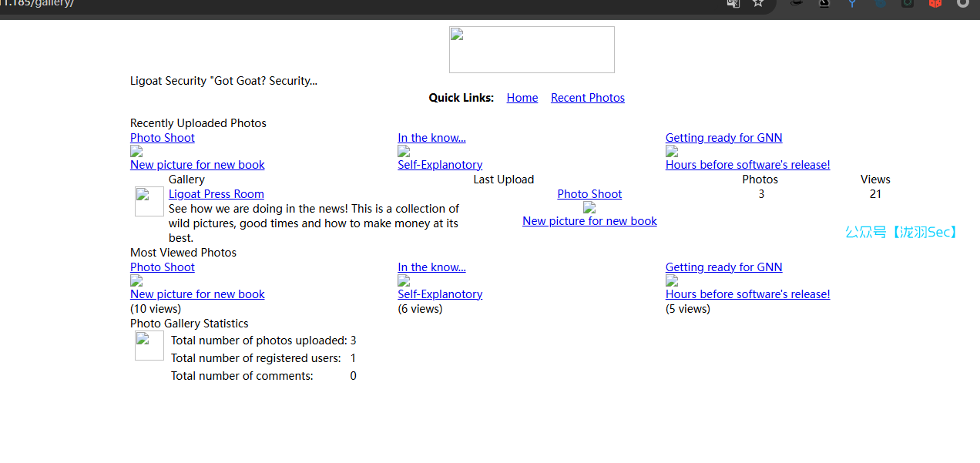This screenshot has width=980, height=463.
Task: Open 'In the know...' under Recently Uploaded Photos
Action: coord(431,138)
